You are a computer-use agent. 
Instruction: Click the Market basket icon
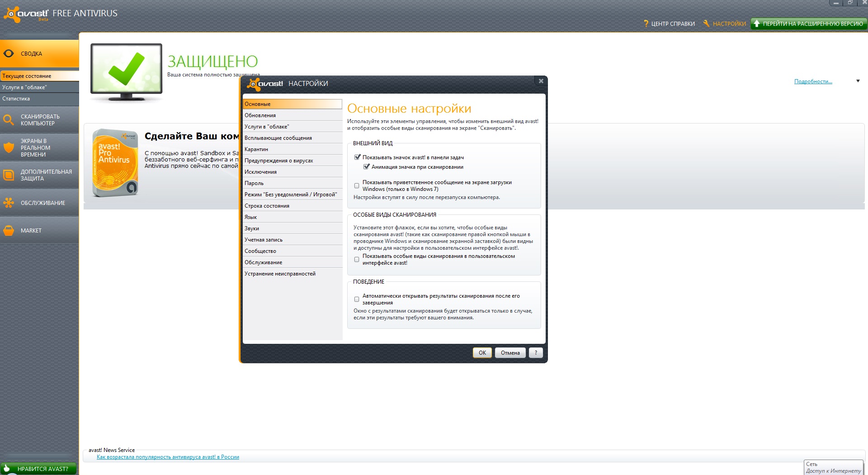[x=9, y=230]
